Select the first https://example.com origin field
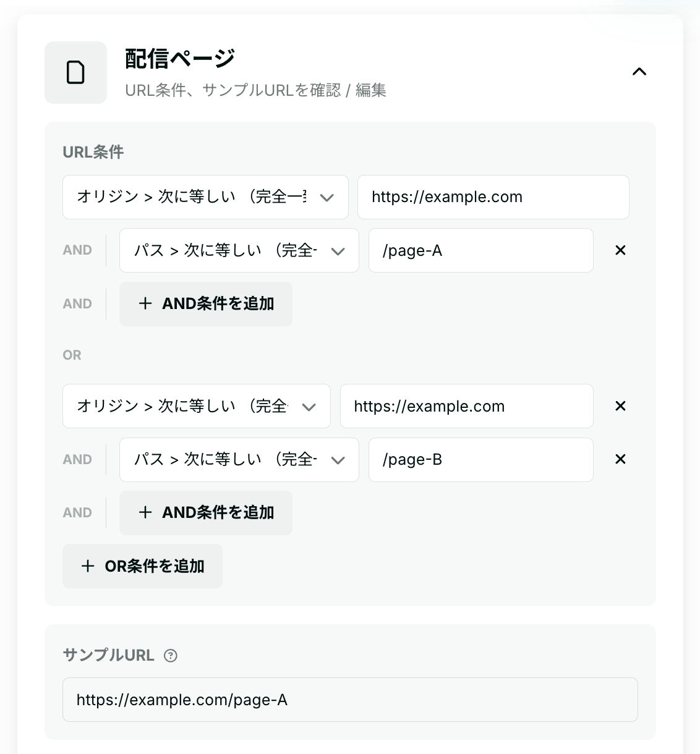 tap(493, 197)
